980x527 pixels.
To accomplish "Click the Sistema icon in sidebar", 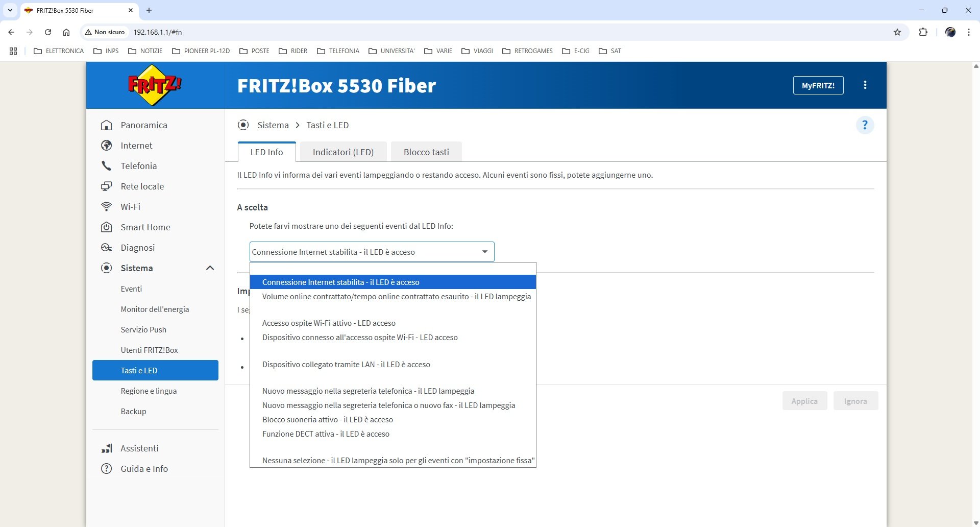I will [x=106, y=268].
